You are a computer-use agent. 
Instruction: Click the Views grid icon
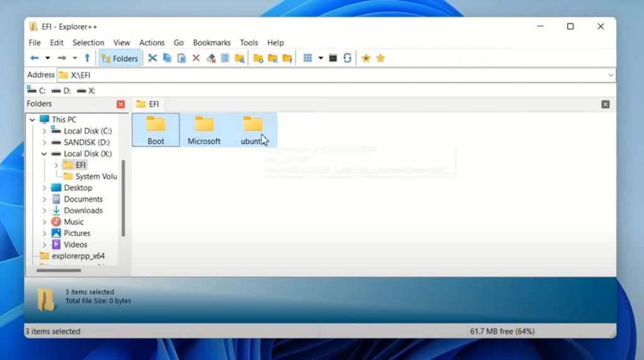(x=308, y=59)
